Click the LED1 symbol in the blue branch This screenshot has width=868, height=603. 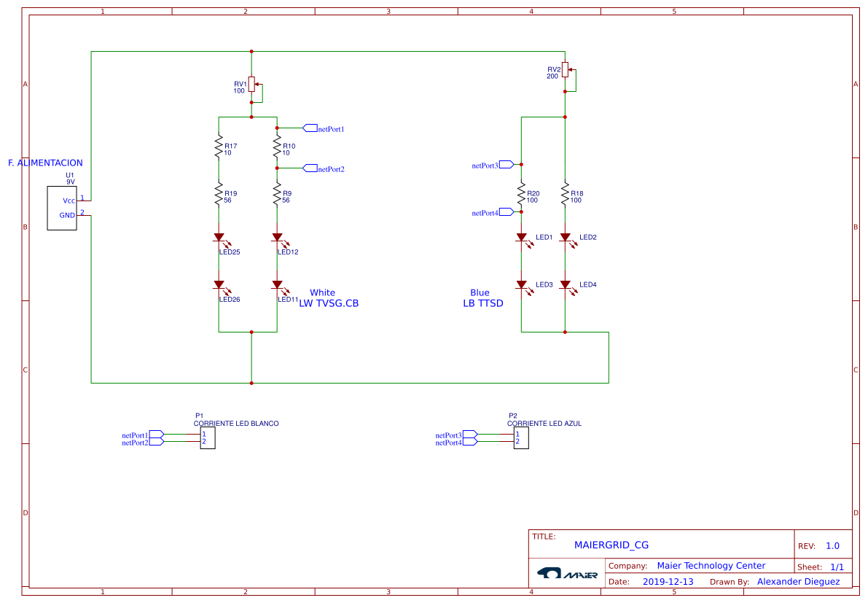pos(522,237)
